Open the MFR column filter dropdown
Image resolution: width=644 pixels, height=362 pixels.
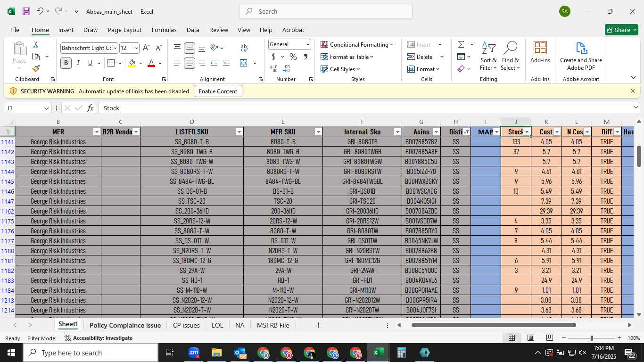tap(97, 132)
